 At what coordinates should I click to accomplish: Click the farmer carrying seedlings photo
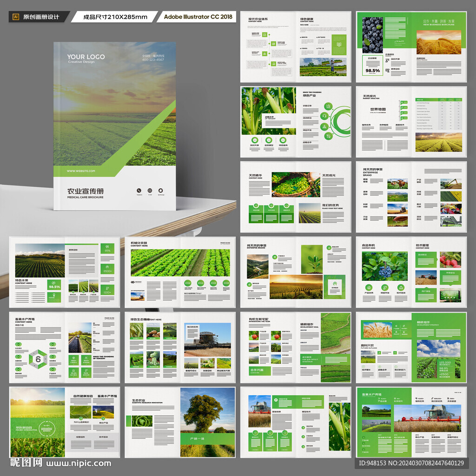[323, 67]
